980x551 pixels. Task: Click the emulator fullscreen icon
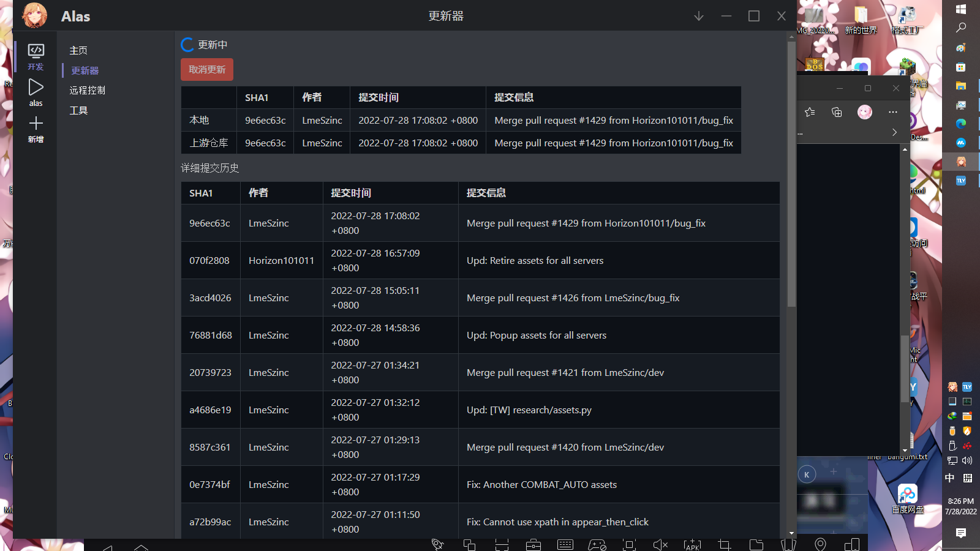[629, 545]
